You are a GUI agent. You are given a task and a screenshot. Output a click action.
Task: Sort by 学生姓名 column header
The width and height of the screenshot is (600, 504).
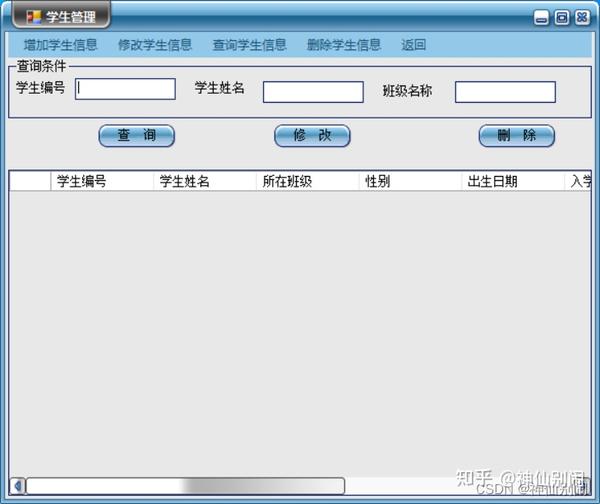point(205,181)
